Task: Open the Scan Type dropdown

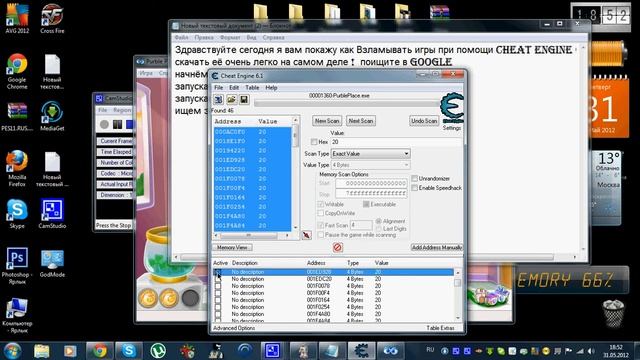Action: point(371,154)
